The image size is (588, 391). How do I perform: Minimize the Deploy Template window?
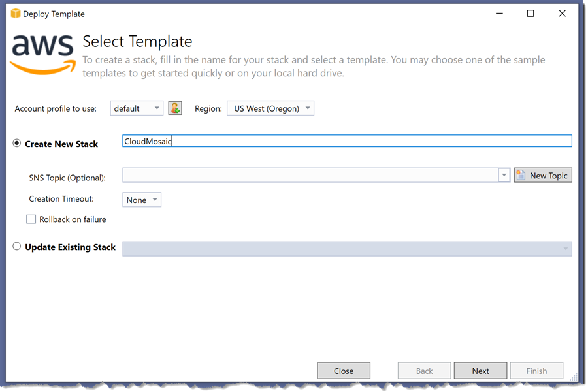click(x=499, y=14)
